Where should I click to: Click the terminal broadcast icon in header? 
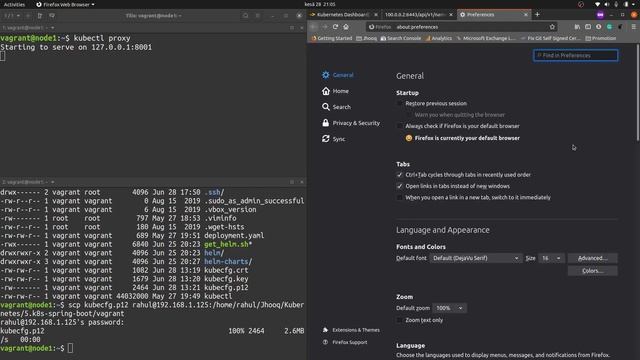pos(52,16)
